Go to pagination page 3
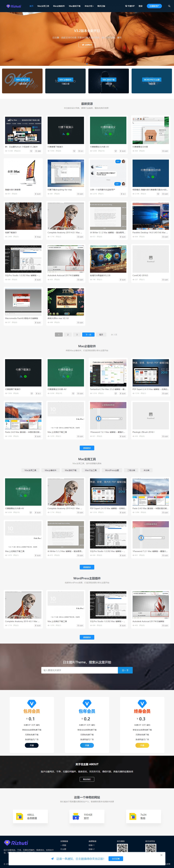The image size is (174, 868). click(77, 335)
